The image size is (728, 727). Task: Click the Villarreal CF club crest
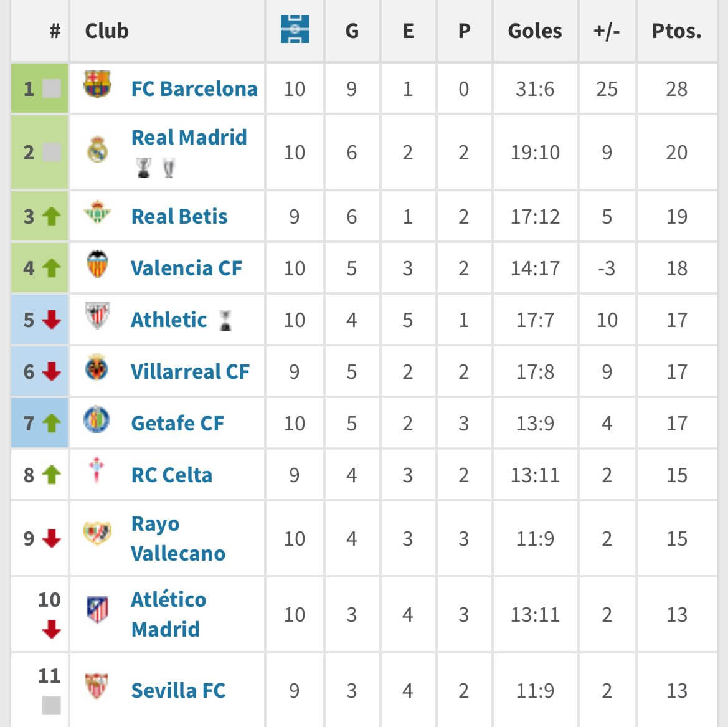click(97, 367)
